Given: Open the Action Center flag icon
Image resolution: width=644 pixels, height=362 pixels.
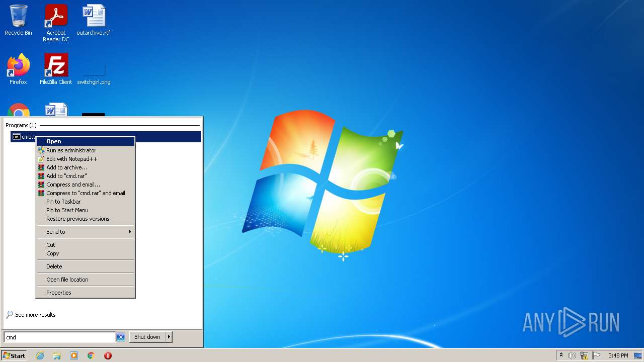Looking at the screenshot, I should [596, 355].
